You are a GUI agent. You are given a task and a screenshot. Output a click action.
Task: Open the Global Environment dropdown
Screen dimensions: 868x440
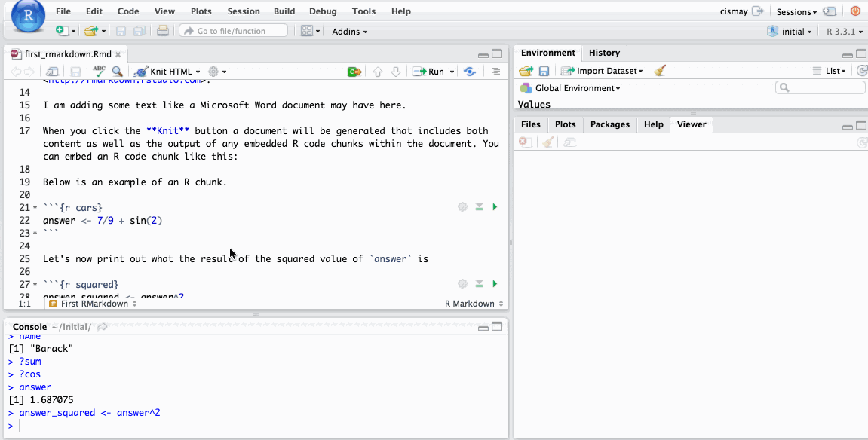pyautogui.click(x=570, y=88)
